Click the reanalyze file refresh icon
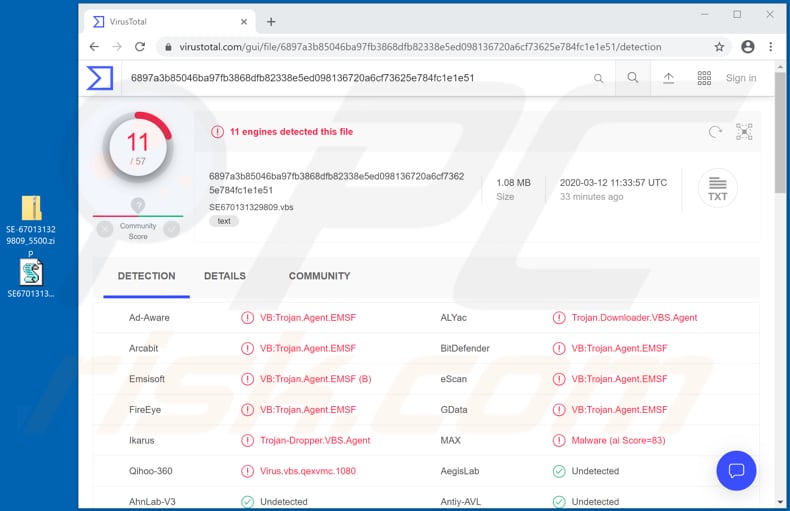 (x=715, y=132)
